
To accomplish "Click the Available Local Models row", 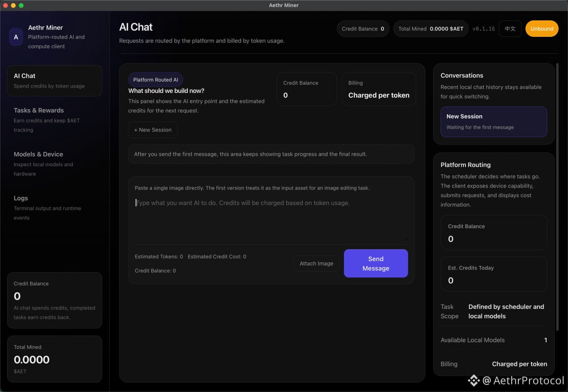I will (x=494, y=340).
